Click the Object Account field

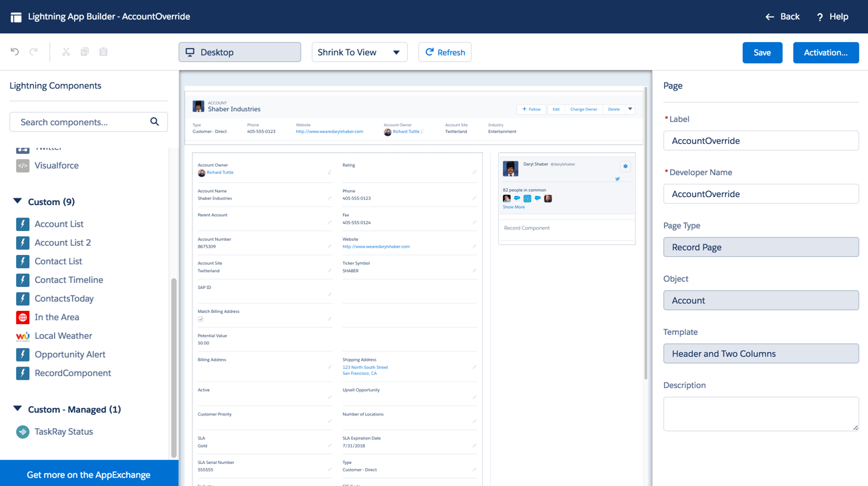coord(761,300)
